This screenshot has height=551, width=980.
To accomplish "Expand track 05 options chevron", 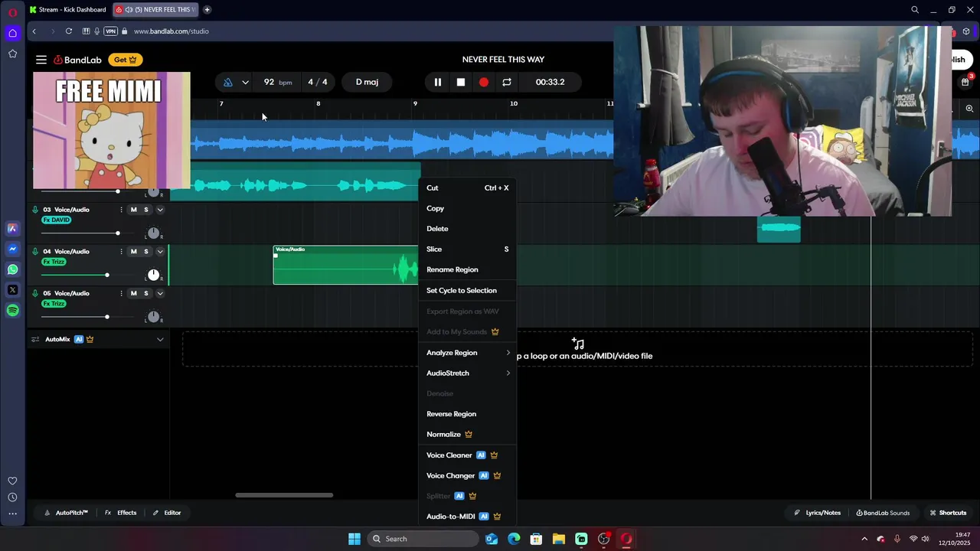I will click(x=160, y=293).
